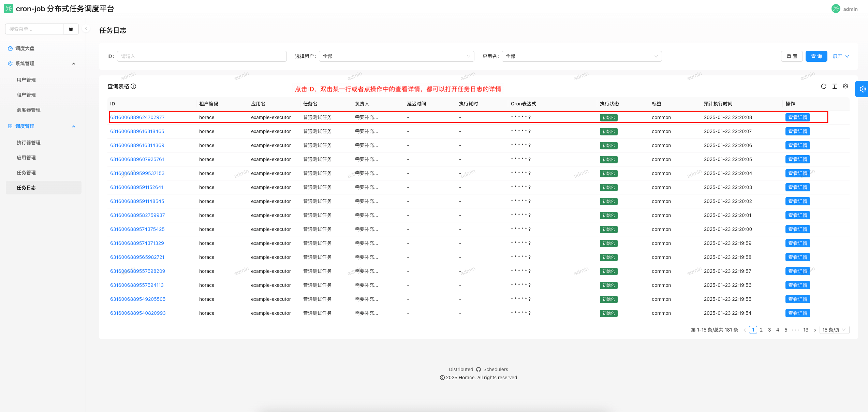Expand more filters with 展开
The width and height of the screenshot is (868, 412).
point(841,56)
